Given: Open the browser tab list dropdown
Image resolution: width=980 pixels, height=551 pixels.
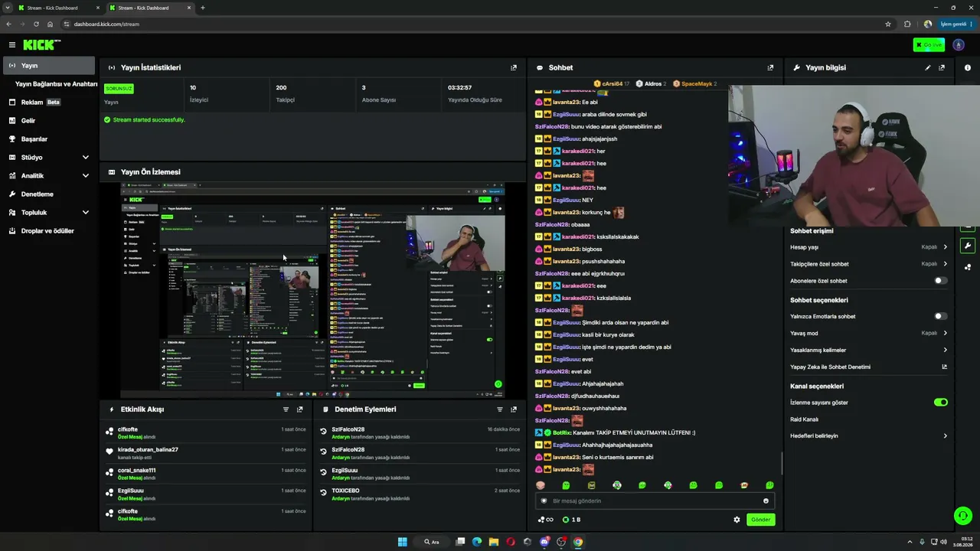Looking at the screenshot, I should [x=8, y=8].
